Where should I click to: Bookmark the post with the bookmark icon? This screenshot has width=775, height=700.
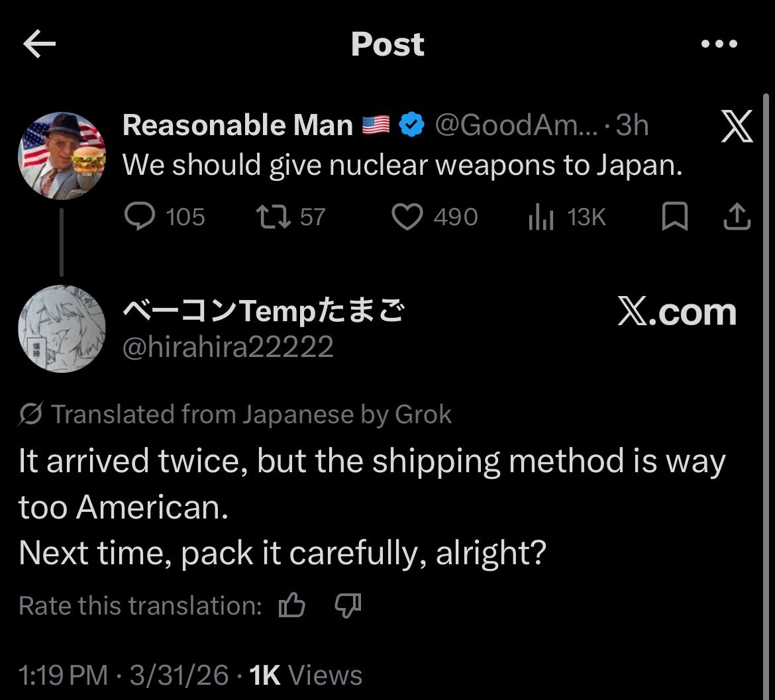[x=676, y=217]
